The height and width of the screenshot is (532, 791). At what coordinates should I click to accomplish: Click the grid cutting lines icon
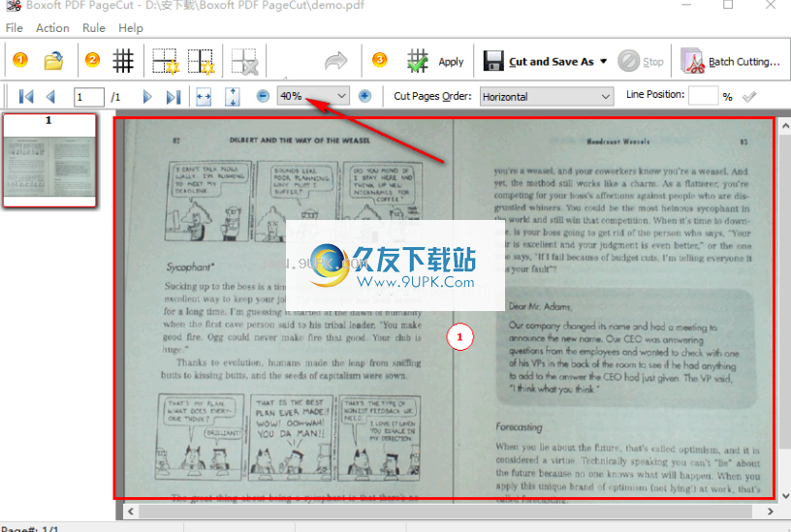click(123, 61)
